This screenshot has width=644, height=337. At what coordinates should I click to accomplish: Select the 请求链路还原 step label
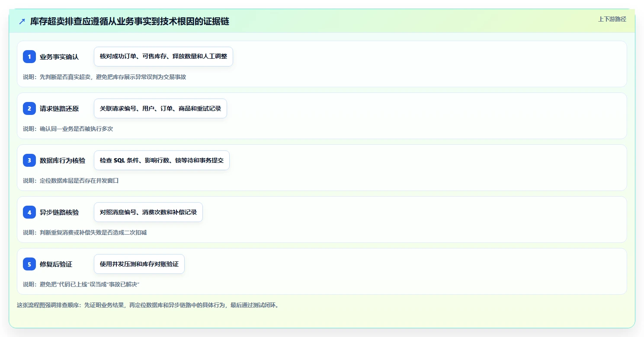click(x=59, y=108)
